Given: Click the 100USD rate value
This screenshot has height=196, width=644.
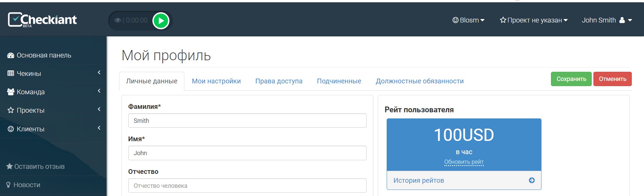Looking at the screenshot, I should (x=464, y=135).
